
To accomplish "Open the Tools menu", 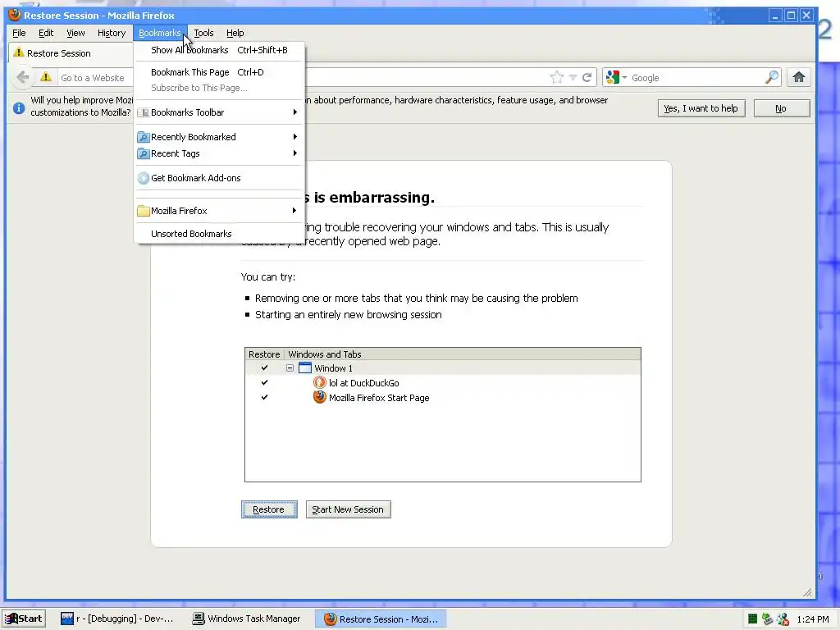I will 203,33.
